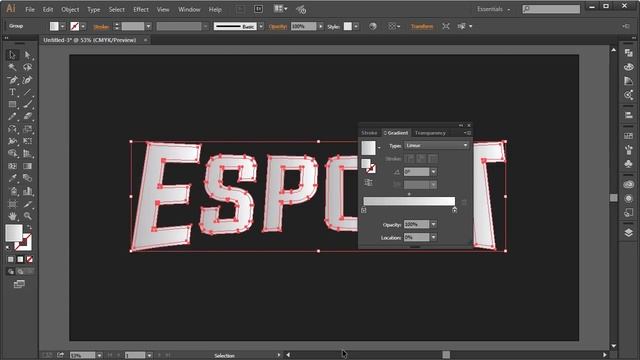The image size is (640, 360).
Task: Open the Window menu
Action: (x=189, y=9)
